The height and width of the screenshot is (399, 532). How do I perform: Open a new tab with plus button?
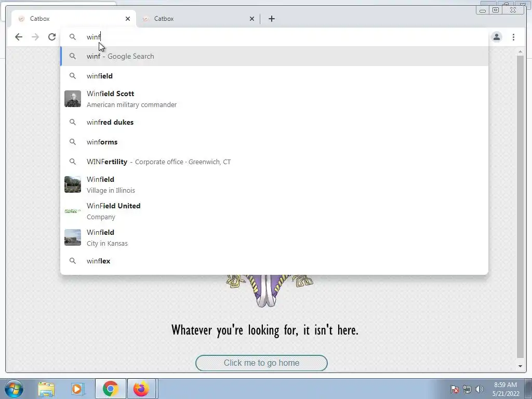pyautogui.click(x=271, y=19)
